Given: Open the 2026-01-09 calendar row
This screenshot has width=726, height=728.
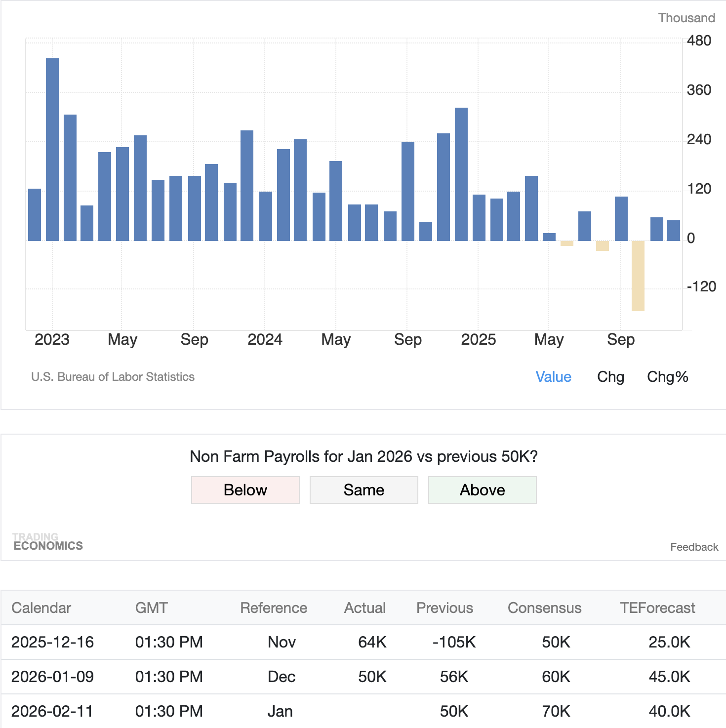Looking at the screenshot, I should (52, 677).
